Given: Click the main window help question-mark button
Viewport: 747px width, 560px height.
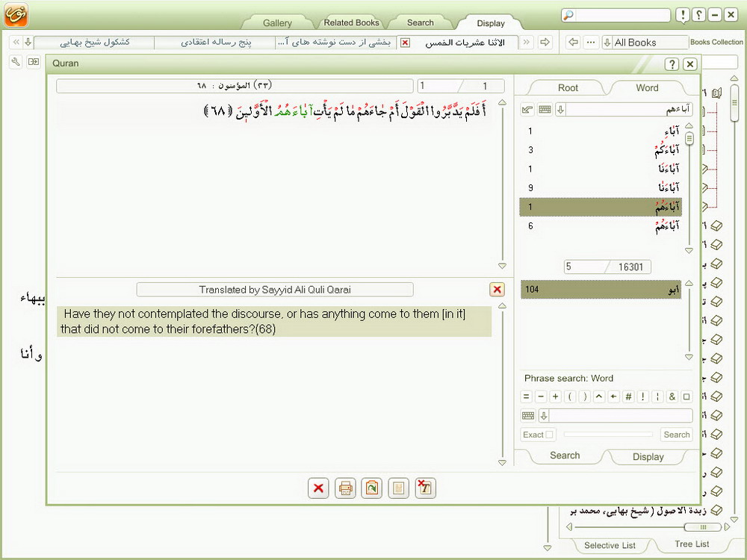Looking at the screenshot, I should pos(698,15).
